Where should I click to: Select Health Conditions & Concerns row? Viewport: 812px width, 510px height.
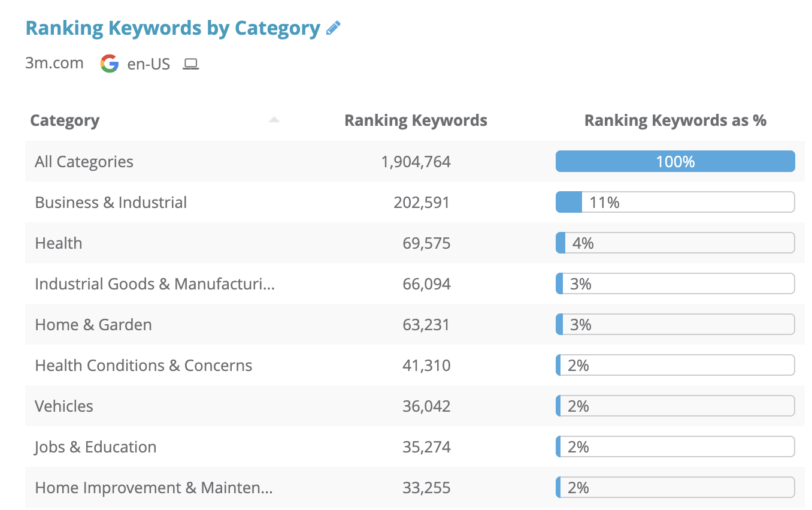(144, 366)
